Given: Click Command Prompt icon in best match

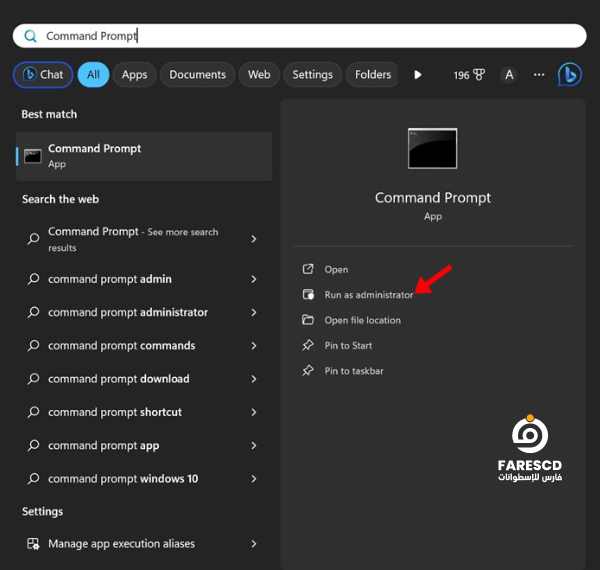Looking at the screenshot, I should [33, 156].
